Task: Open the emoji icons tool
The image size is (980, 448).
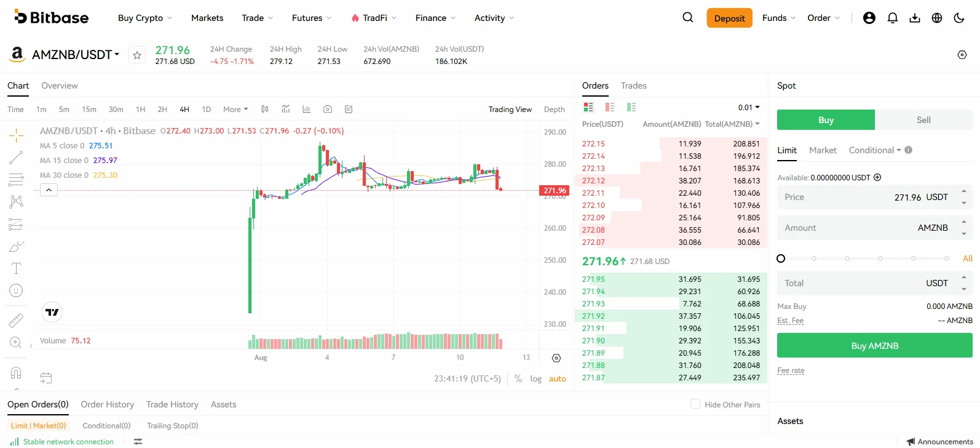Action: pyautogui.click(x=16, y=290)
